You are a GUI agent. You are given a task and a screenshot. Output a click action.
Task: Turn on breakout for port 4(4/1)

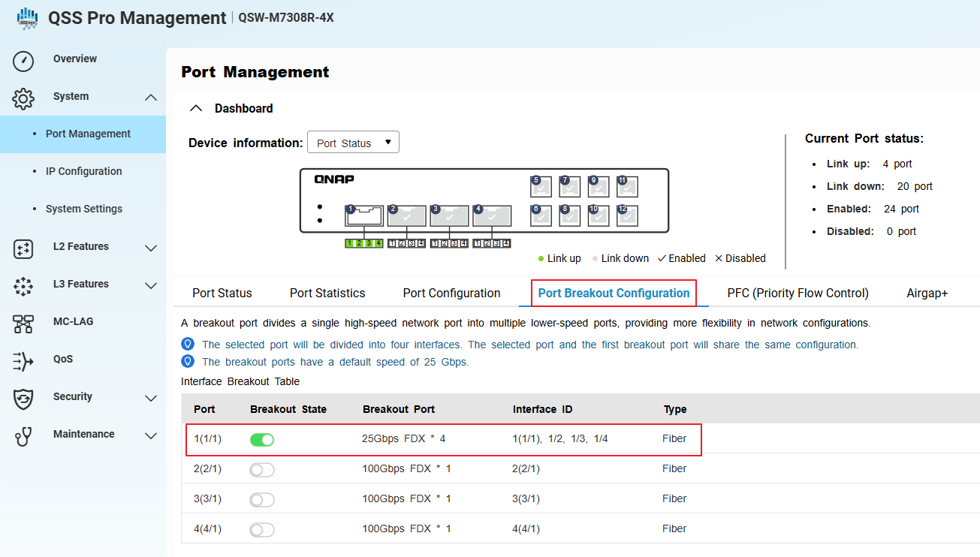262,529
